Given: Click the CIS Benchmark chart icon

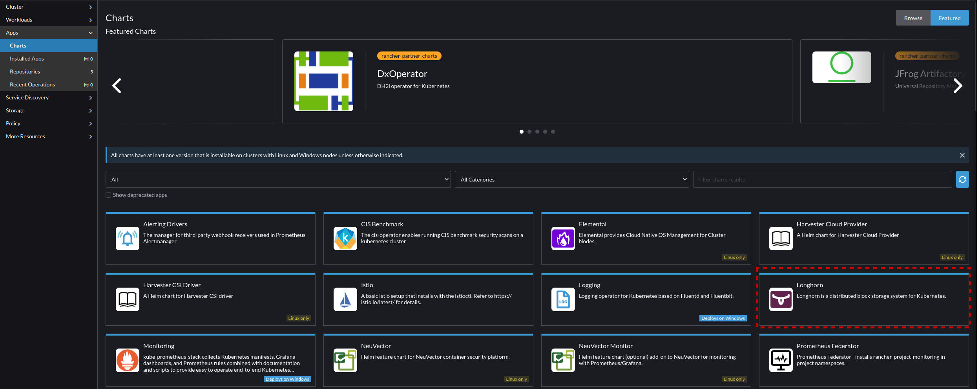Looking at the screenshot, I should (345, 239).
